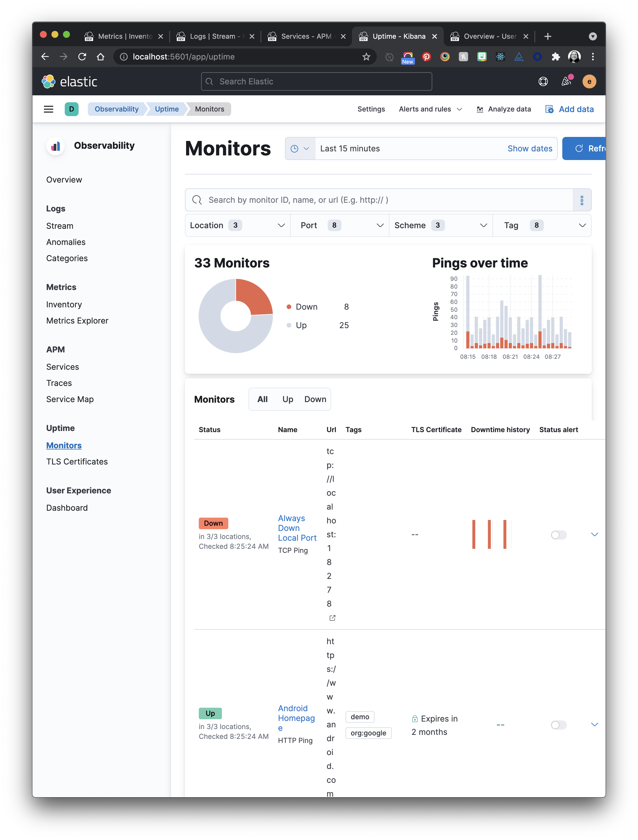This screenshot has height=840, width=638.
Task: Open the Alerts and rules menu
Action: [430, 109]
